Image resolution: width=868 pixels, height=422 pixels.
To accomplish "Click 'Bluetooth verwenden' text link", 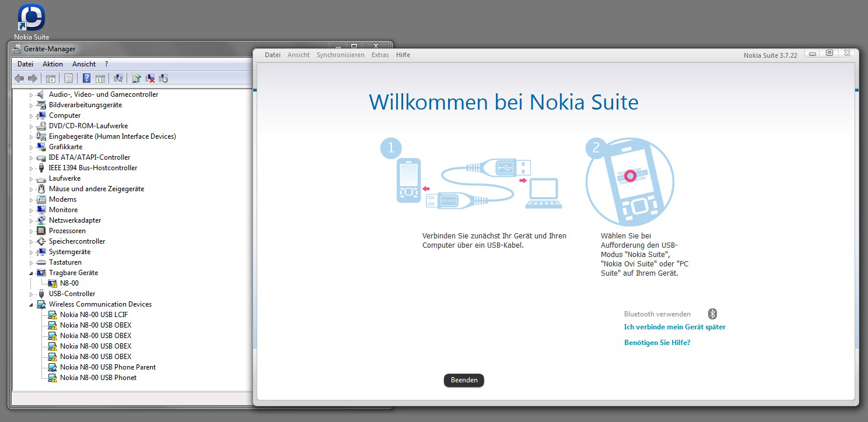I will (x=657, y=314).
